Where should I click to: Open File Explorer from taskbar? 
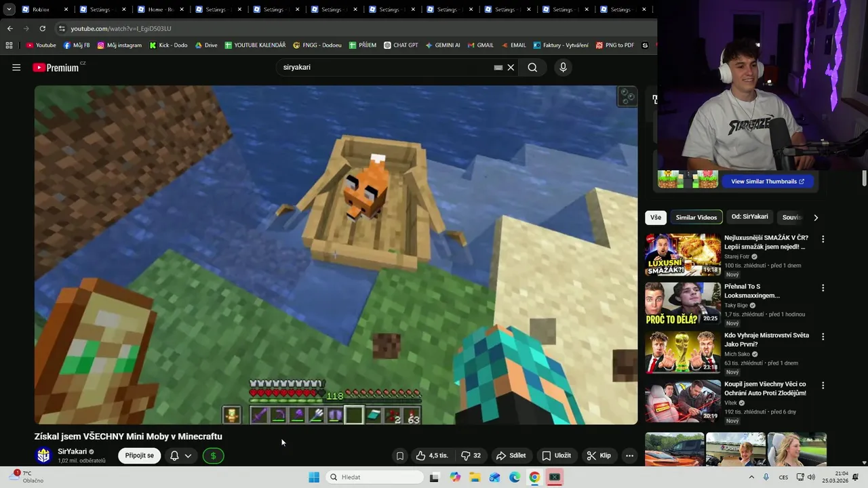[x=475, y=477]
